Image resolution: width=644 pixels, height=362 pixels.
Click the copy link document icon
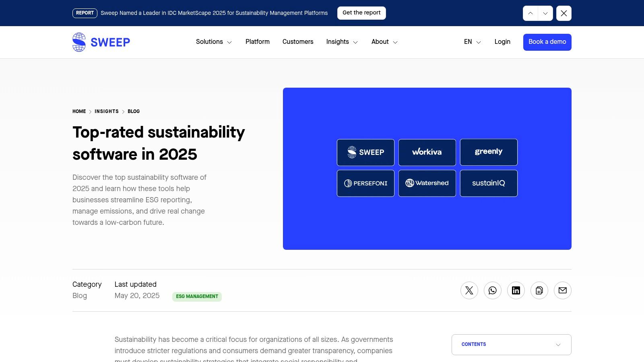click(x=539, y=290)
